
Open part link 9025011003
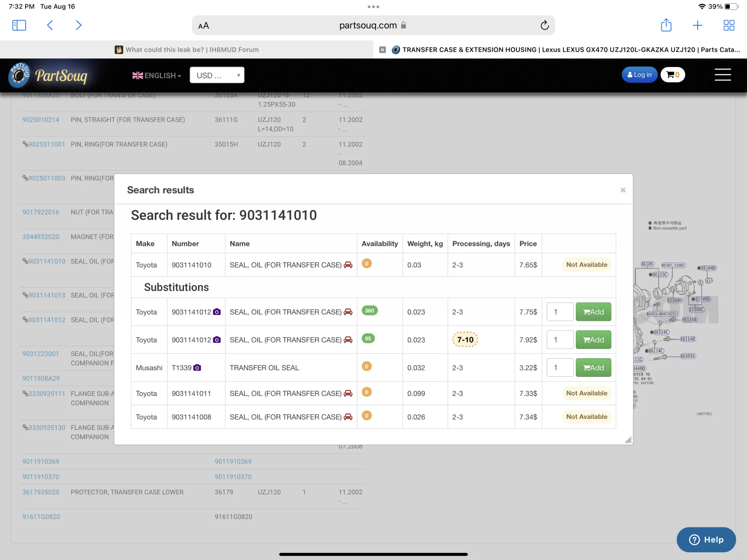[46, 178]
